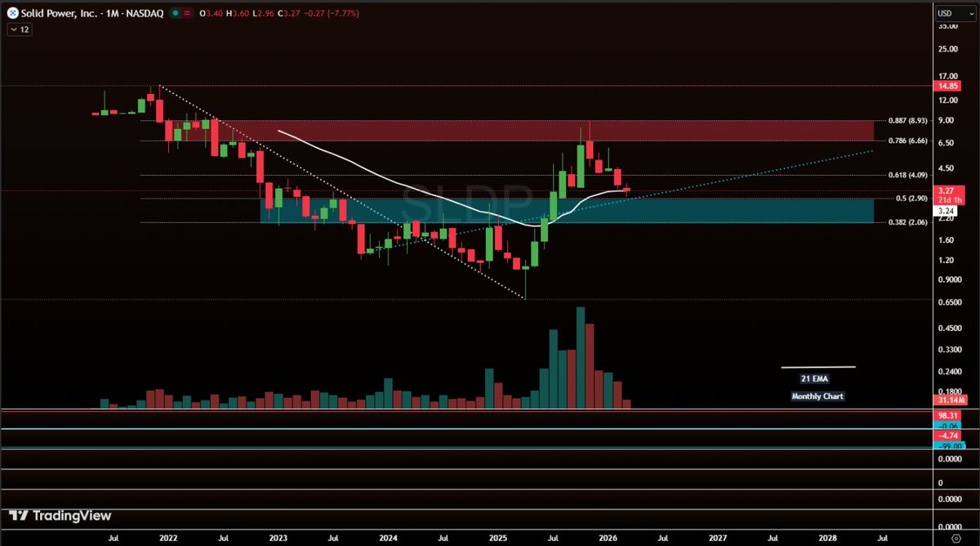Click the 3.27 current price label
The height and width of the screenshot is (546, 980).
pos(947,190)
